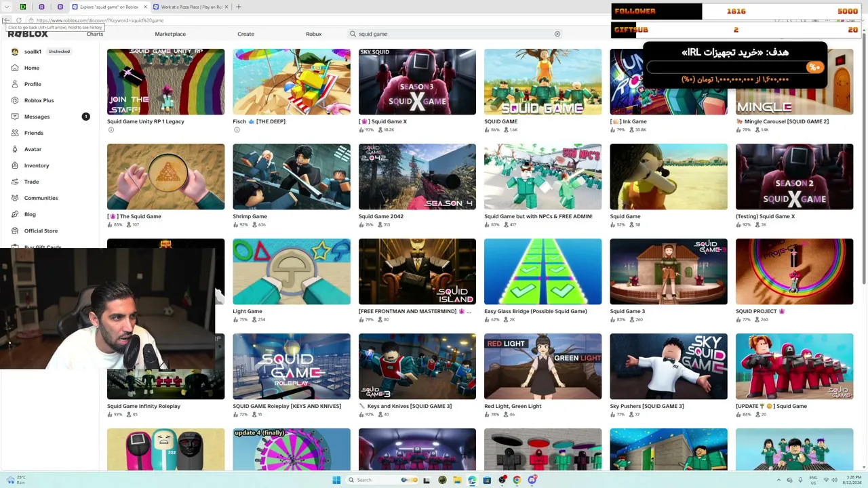Image resolution: width=868 pixels, height=488 pixels.
Task: Click the Unchecked badge beside soallk1
Action: pyautogui.click(x=59, y=52)
